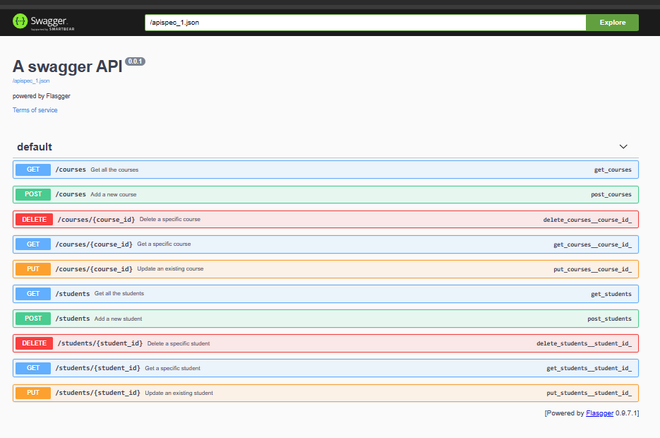This screenshot has width=660, height=438.
Task: Click the get_students__student_id_ operation ID
Action: [589, 368]
